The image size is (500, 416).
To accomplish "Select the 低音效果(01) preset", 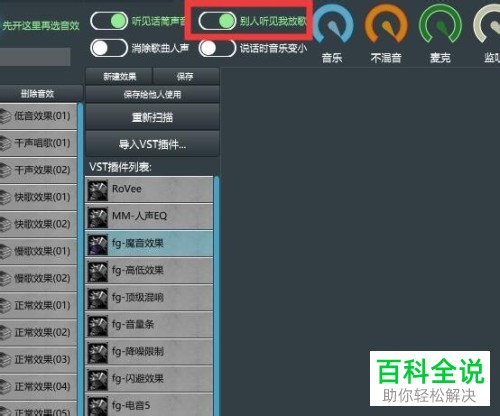I will [x=38, y=116].
